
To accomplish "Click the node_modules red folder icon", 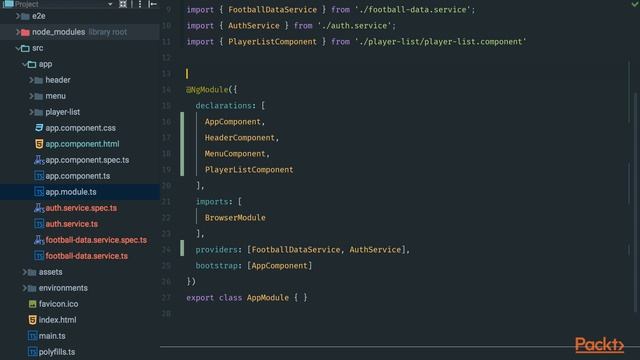I will point(25,32).
